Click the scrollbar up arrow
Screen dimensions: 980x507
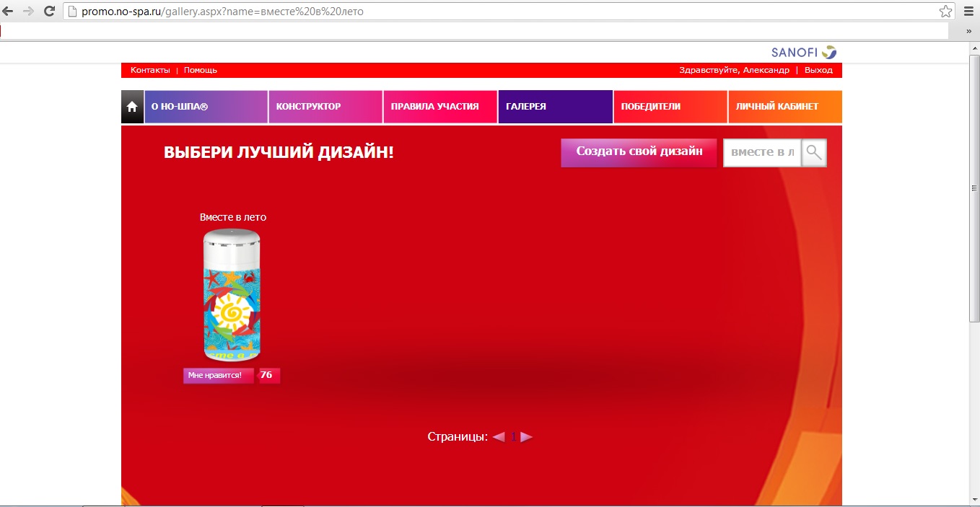coord(974,48)
